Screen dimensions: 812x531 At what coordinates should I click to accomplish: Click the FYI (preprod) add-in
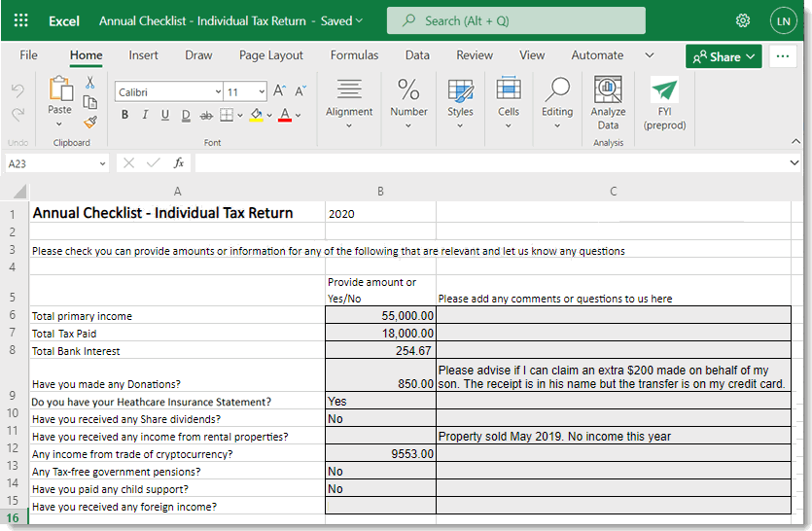click(x=664, y=102)
